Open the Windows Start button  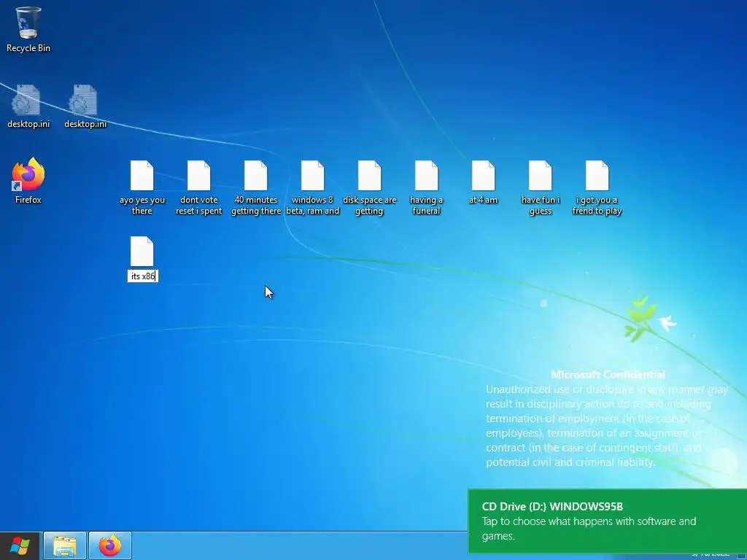(20, 545)
